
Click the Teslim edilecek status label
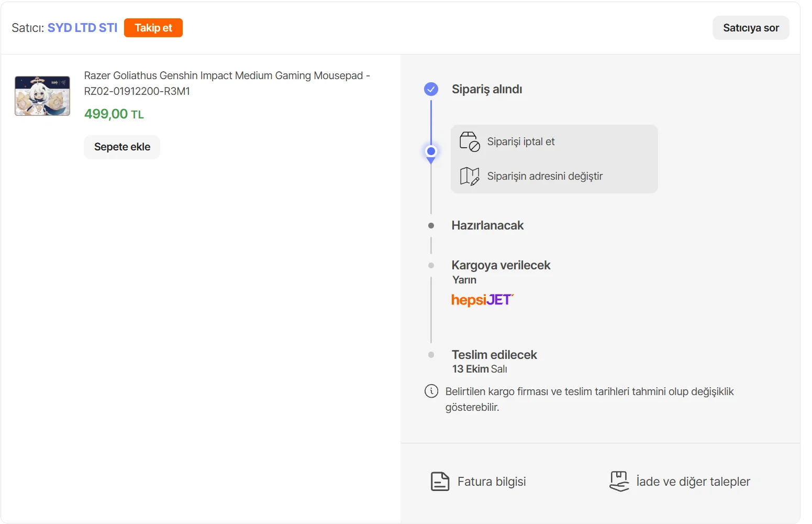coord(494,355)
